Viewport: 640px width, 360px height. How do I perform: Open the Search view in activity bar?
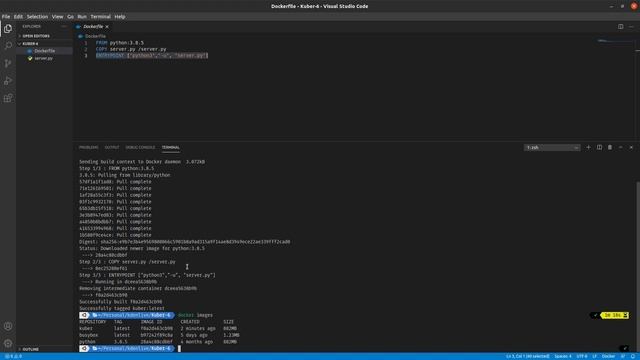pos(8,46)
